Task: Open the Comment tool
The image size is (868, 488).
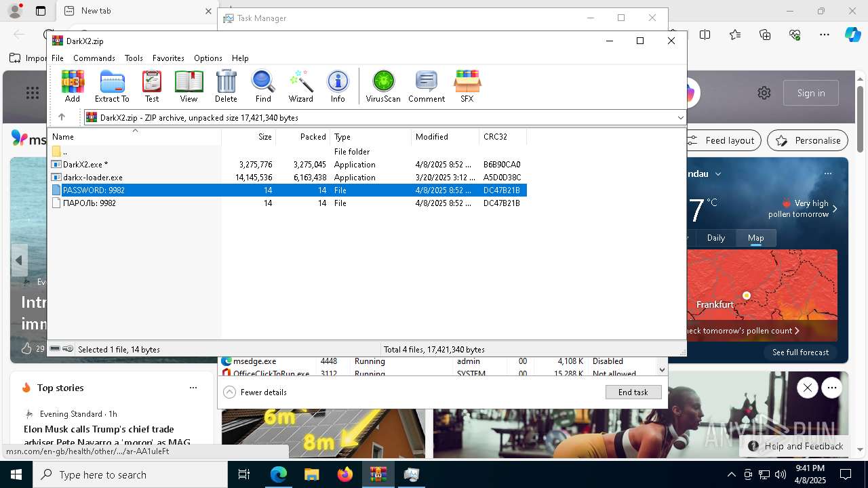Action: click(427, 86)
